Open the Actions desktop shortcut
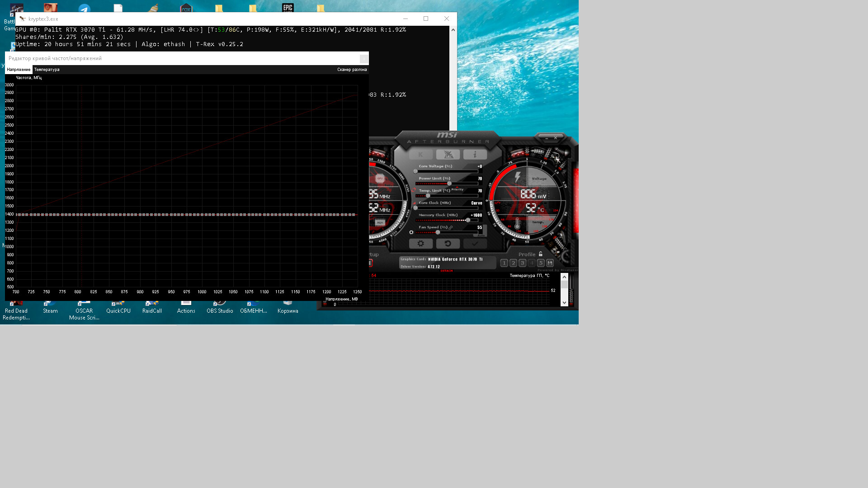Viewport: 868px width, 488px height. [186, 307]
